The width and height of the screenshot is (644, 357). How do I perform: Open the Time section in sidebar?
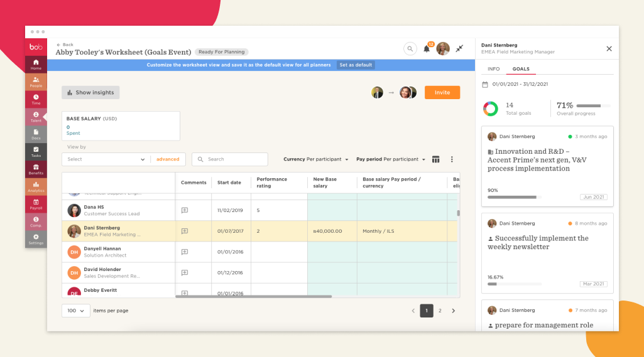pyautogui.click(x=36, y=99)
